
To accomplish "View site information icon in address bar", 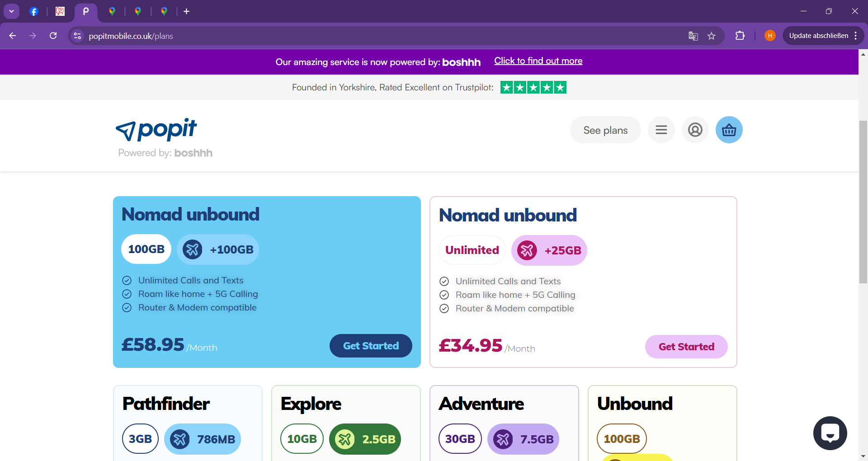I will (x=78, y=36).
